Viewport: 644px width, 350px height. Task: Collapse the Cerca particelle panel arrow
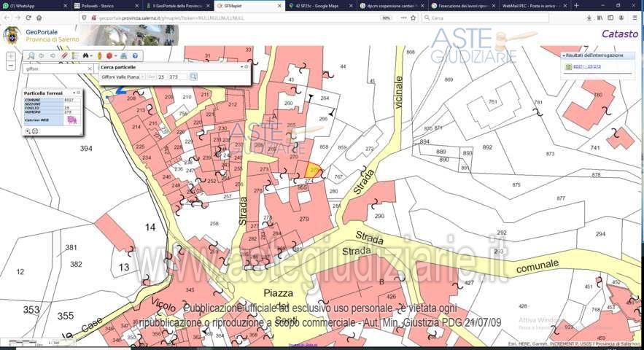(241, 66)
